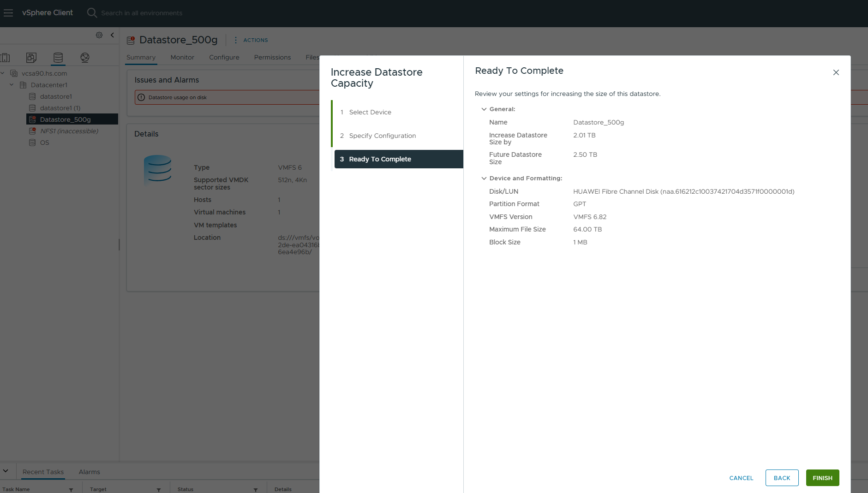
Task: Select OS datastore in the tree
Action: pyautogui.click(x=44, y=143)
